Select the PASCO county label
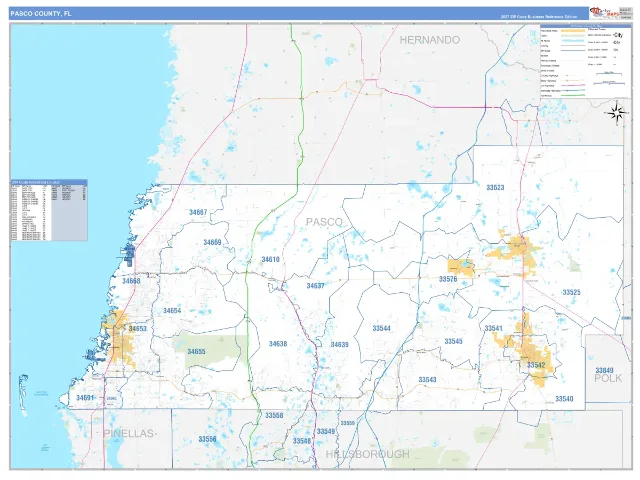This screenshot has height=480, width=640. (324, 222)
